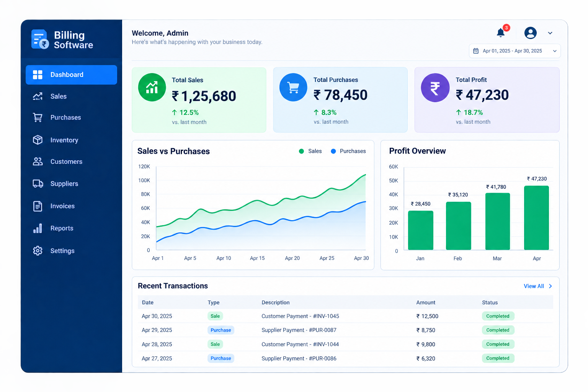This screenshot has width=588, height=392.
Task: Go to the Reports menu item
Action: point(71,228)
